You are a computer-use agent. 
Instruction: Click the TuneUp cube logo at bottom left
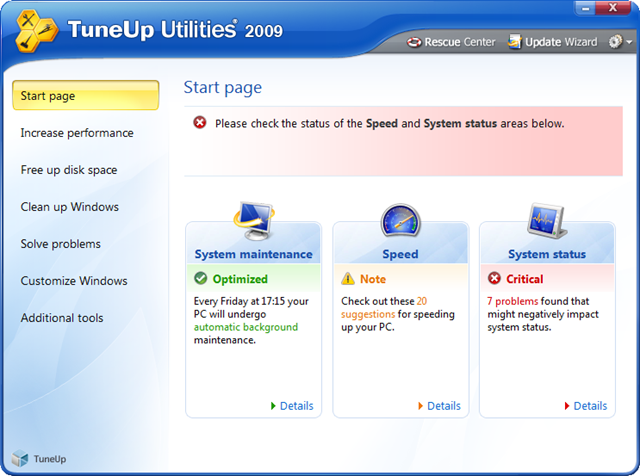(20, 458)
